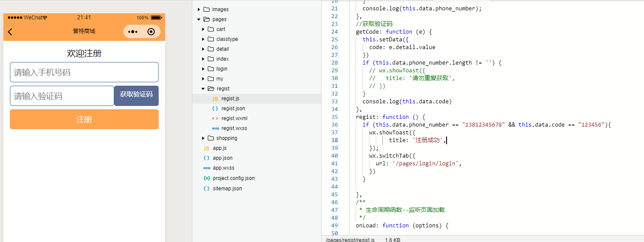Open the project.config.json file
This screenshot has width=644, height=242.
click(x=233, y=178)
